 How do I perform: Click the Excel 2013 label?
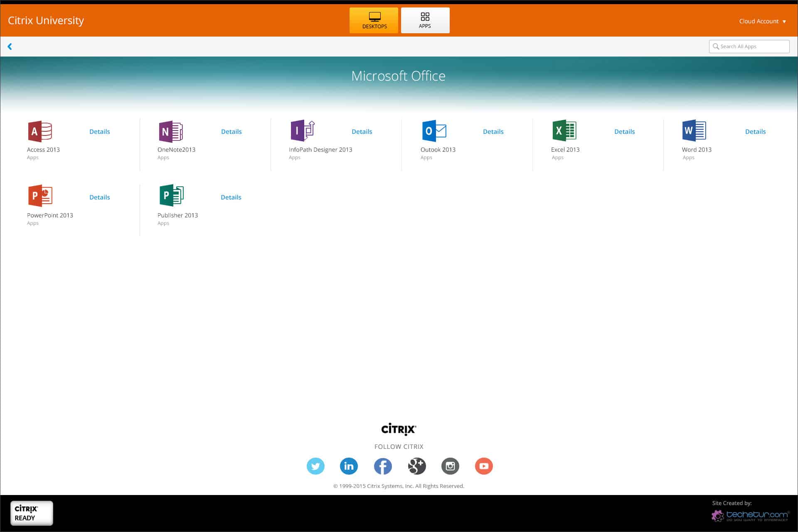[565, 150]
